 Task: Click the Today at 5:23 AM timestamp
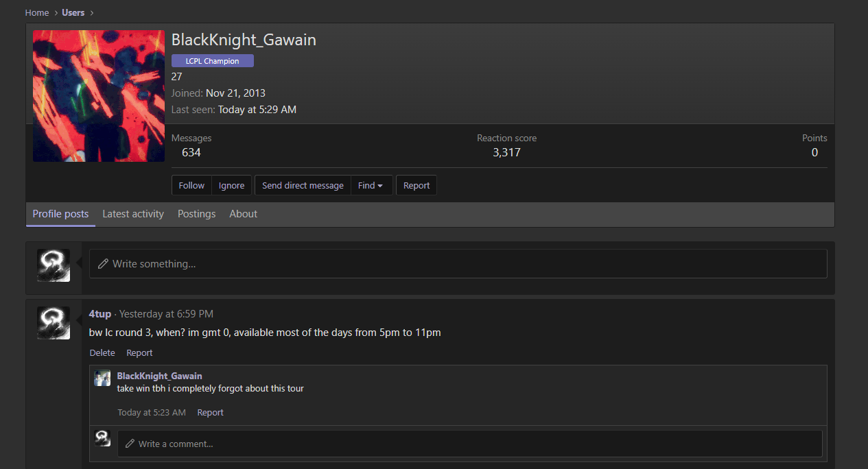pos(152,412)
